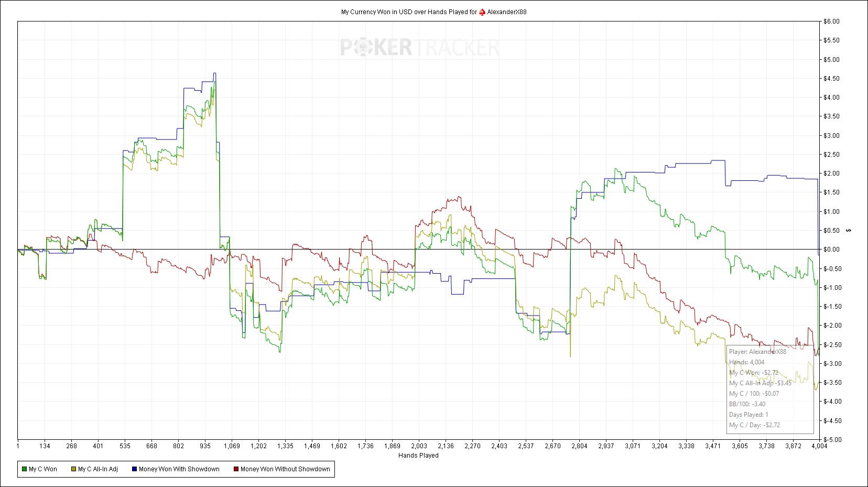Screen dimensions: 868x487
Task: Click the olive My C All-In Adj legend swatch
Action: 73,469
